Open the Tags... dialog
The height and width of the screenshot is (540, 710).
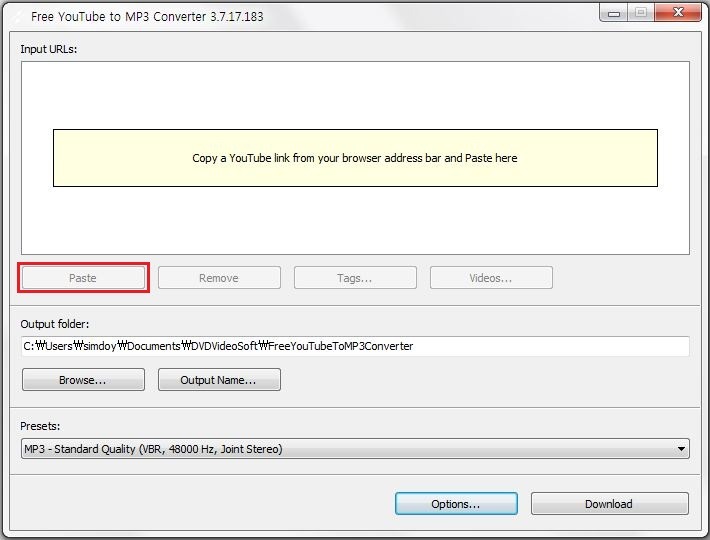(355, 278)
